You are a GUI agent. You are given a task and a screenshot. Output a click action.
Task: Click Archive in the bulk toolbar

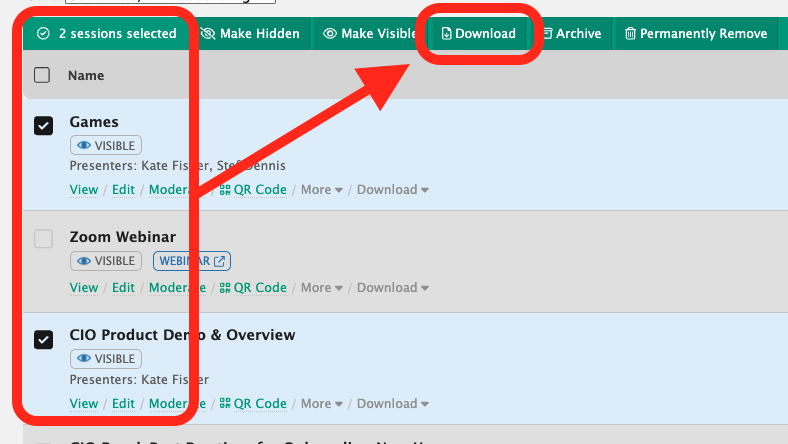(572, 34)
